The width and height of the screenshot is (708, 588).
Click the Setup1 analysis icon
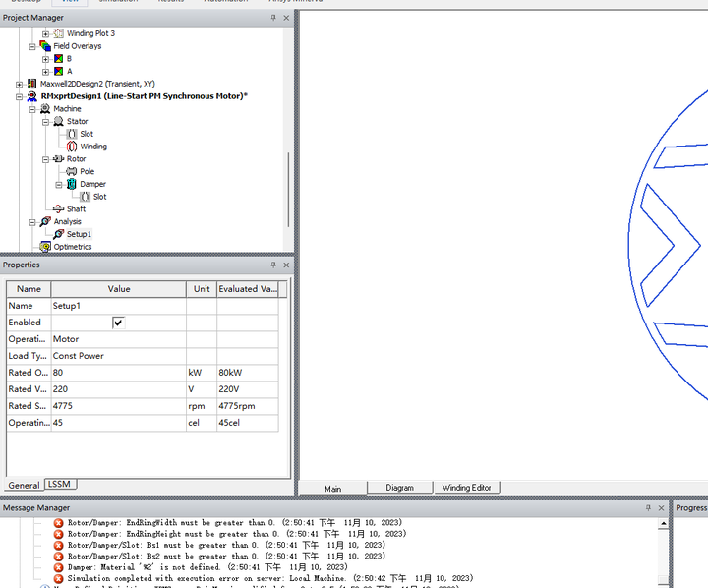[59, 234]
